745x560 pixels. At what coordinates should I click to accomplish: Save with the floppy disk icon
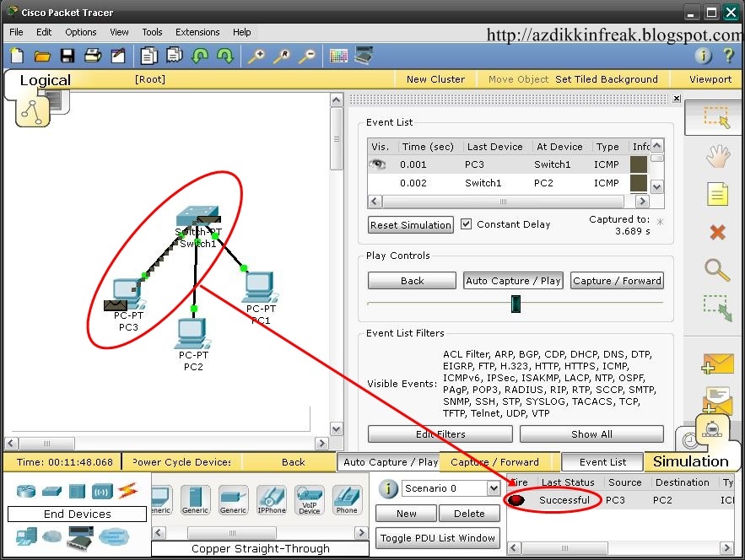coord(67,56)
